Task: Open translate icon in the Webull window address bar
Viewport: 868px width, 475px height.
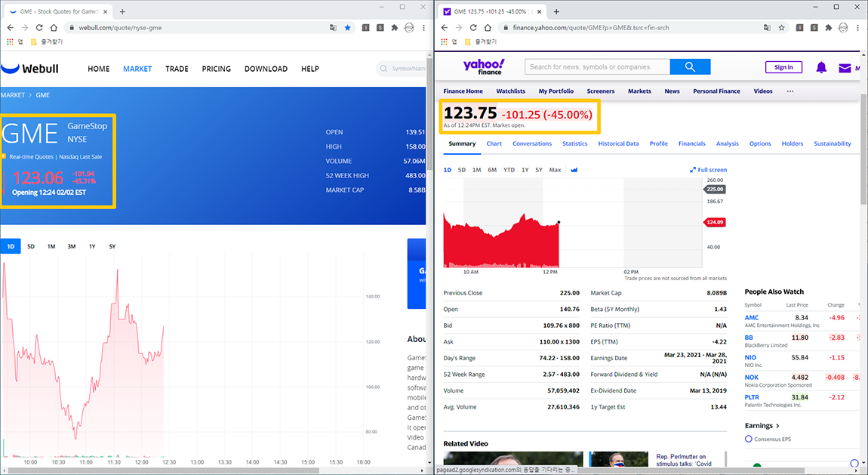Action: [333, 28]
